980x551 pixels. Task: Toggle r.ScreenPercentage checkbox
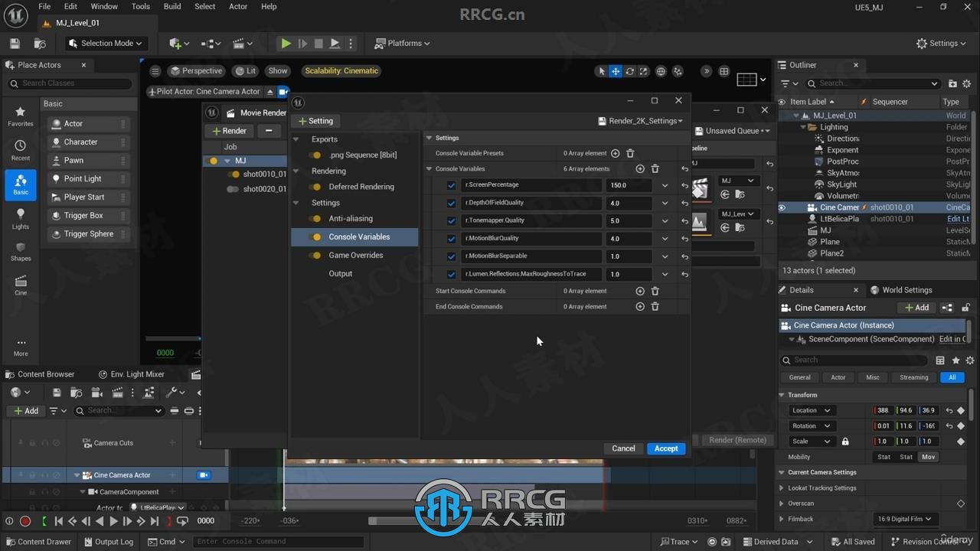pos(451,185)
